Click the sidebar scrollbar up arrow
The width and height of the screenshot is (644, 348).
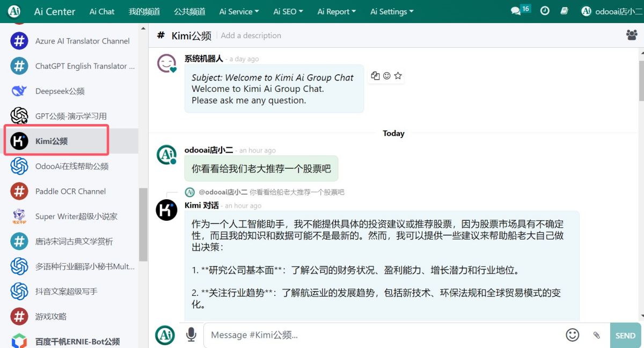pos(143,28)
